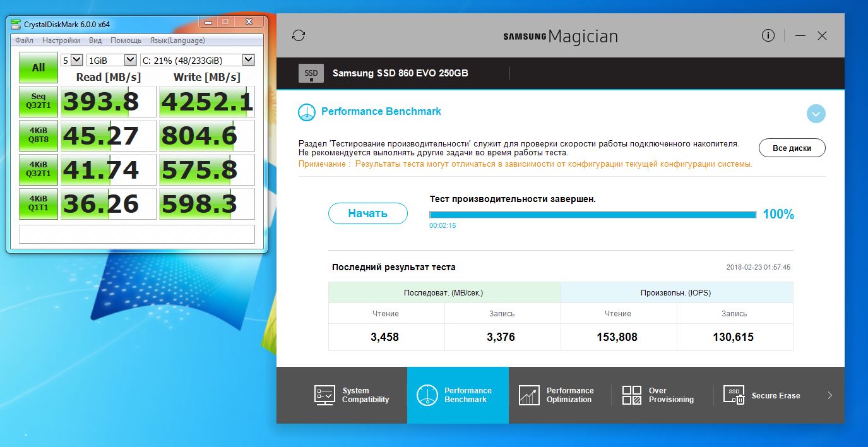Click the System Compatibility icon
The height and width of the screenshot is (447, 868).
324,395
